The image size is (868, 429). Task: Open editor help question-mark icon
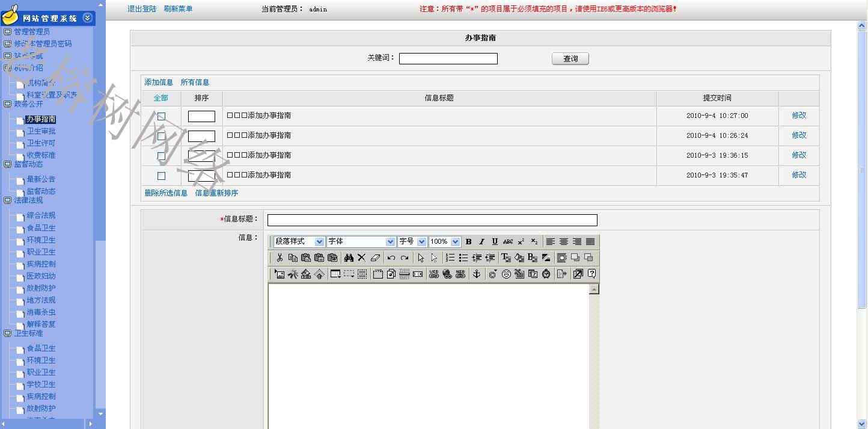[592, 274]
